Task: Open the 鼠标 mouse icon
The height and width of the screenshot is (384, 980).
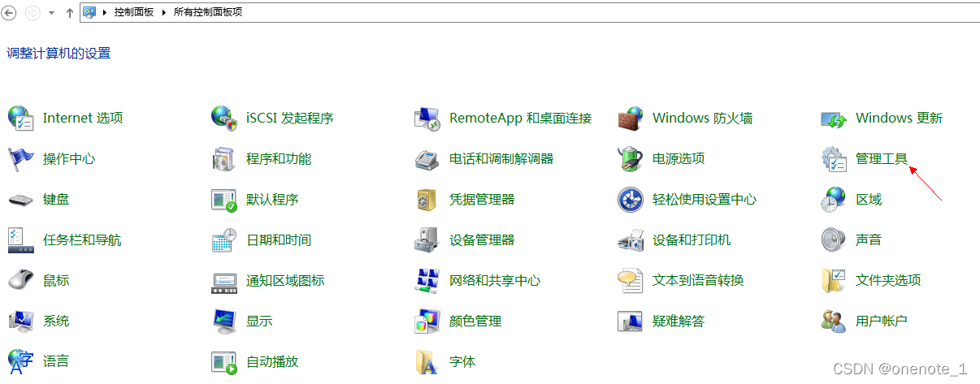Action: pos(20,280)
